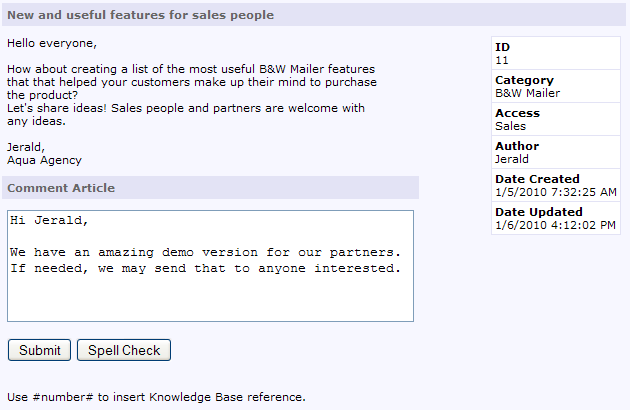The width and height of the screenshot is (630, 410).
Task: Click the Author name Jerald in sidebar
Action: click(511, 159)
